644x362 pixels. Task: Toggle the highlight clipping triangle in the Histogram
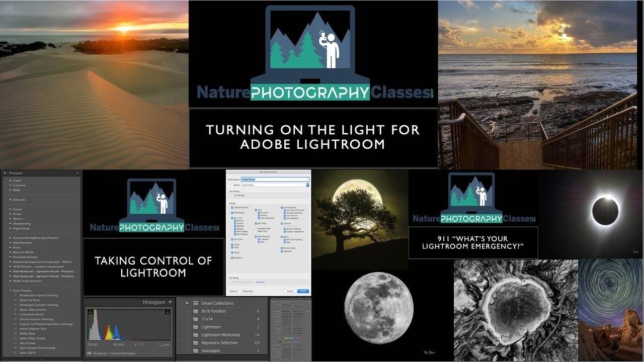tap(168, 312)
